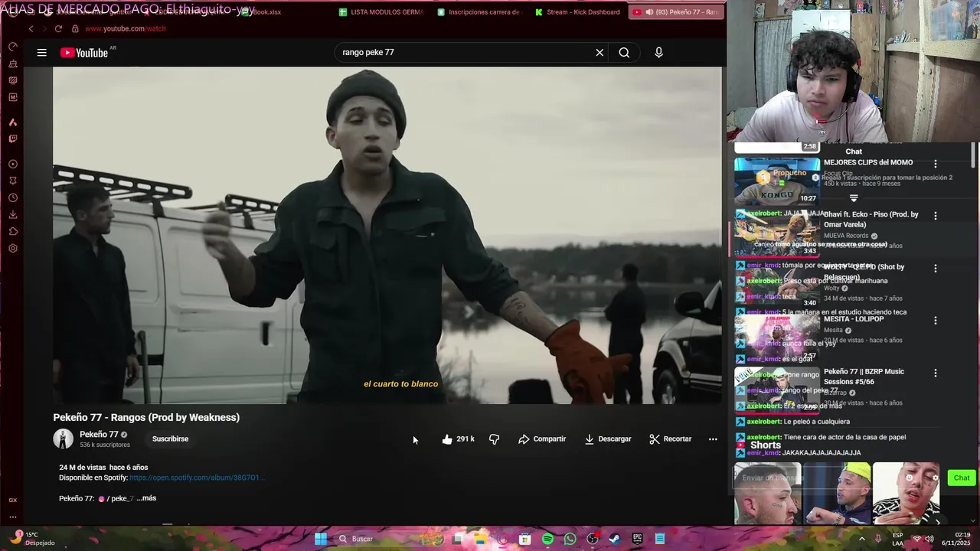
Task: Open options for the '(Shot by Belascuen)' video
Action: point(935,269)
